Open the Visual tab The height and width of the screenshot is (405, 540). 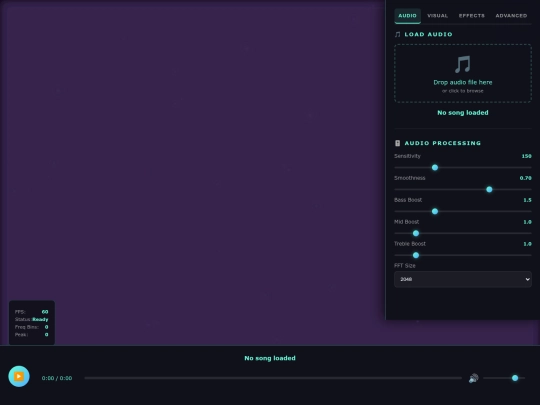tap(437, 16)
